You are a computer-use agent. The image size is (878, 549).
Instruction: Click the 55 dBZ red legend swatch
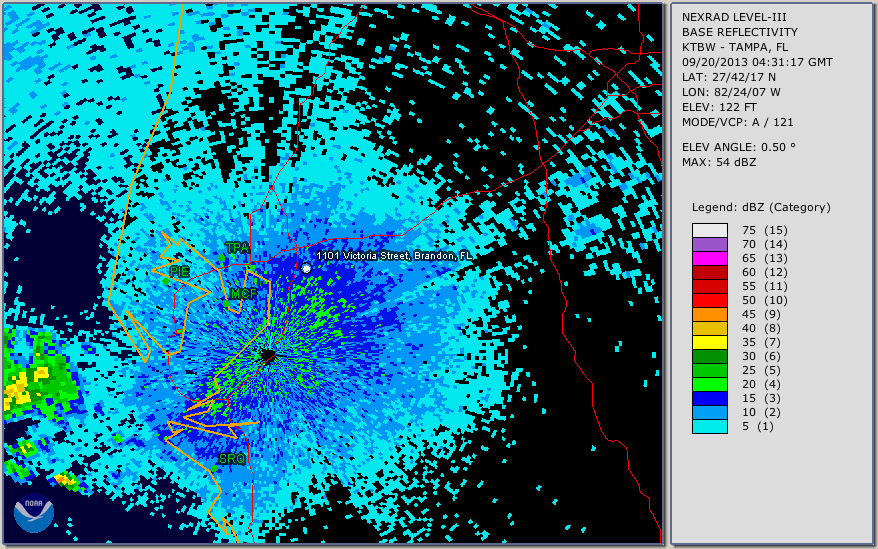point(709,286)
